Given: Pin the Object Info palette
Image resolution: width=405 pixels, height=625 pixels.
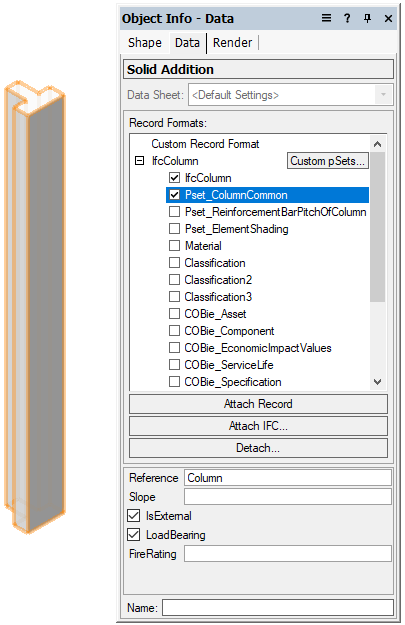Looking at the screenshot, I should 368,18.
